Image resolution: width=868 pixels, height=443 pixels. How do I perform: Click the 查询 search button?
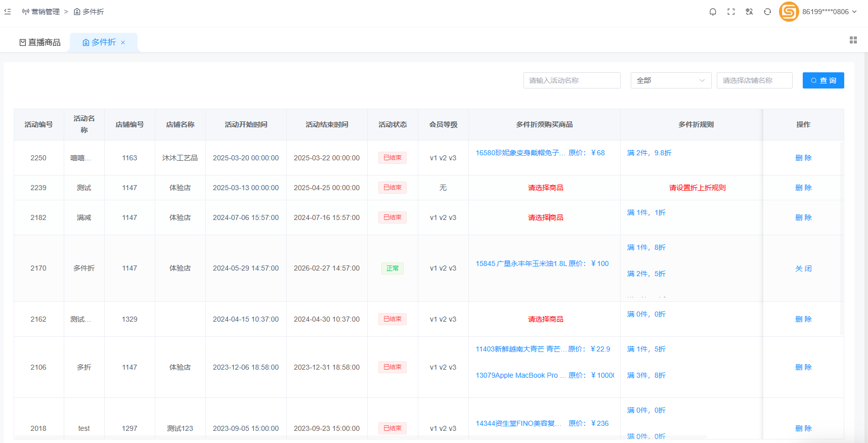(823, 80)
